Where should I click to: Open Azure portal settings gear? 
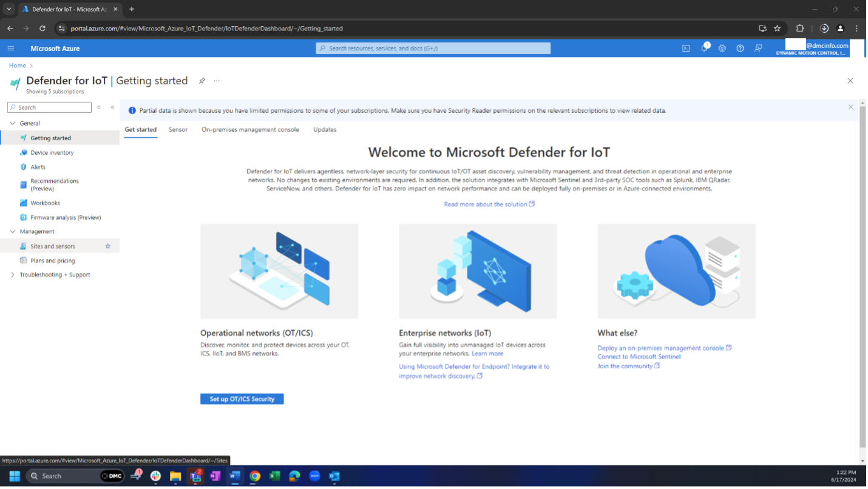(722, 49)
